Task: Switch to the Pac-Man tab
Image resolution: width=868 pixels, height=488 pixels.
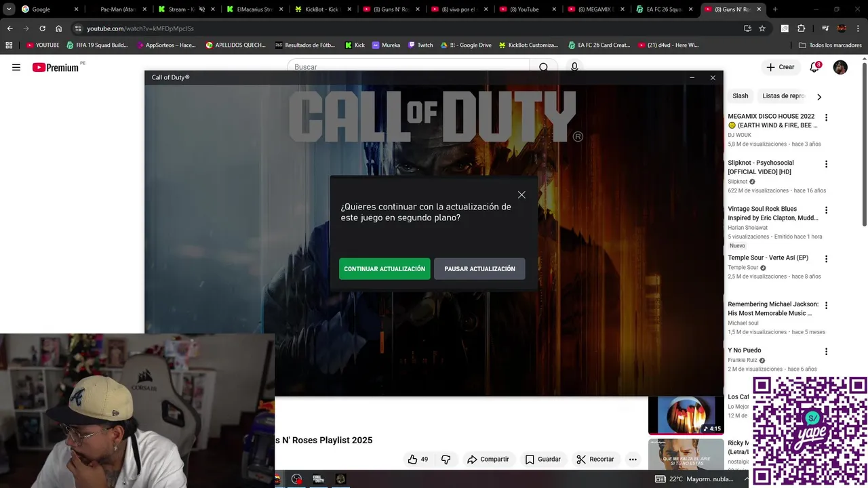Action: tap(117, 9)
